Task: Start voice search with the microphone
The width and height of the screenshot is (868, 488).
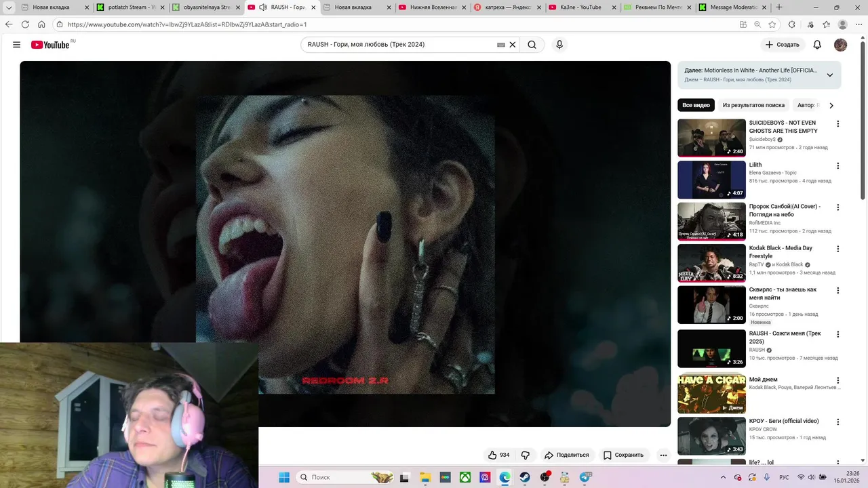Action: 559,45
